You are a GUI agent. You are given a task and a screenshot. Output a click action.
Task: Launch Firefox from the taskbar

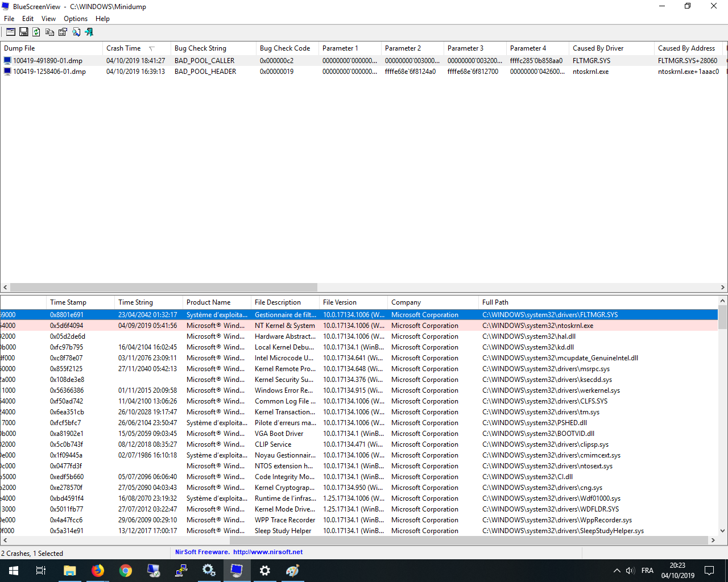[98, 571]
